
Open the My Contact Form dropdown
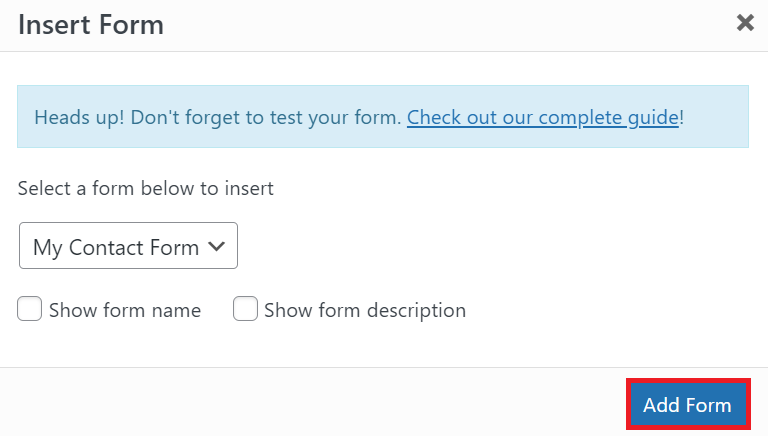(128, 246)
